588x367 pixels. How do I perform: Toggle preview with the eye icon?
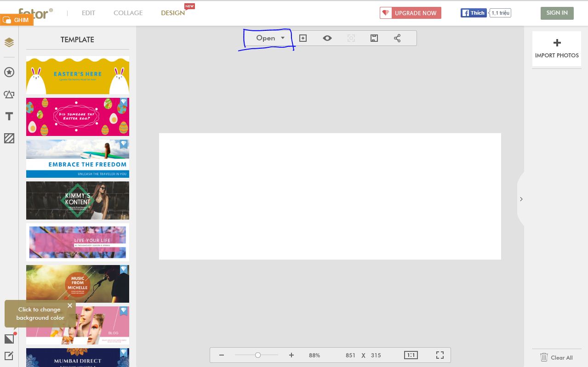327,38
